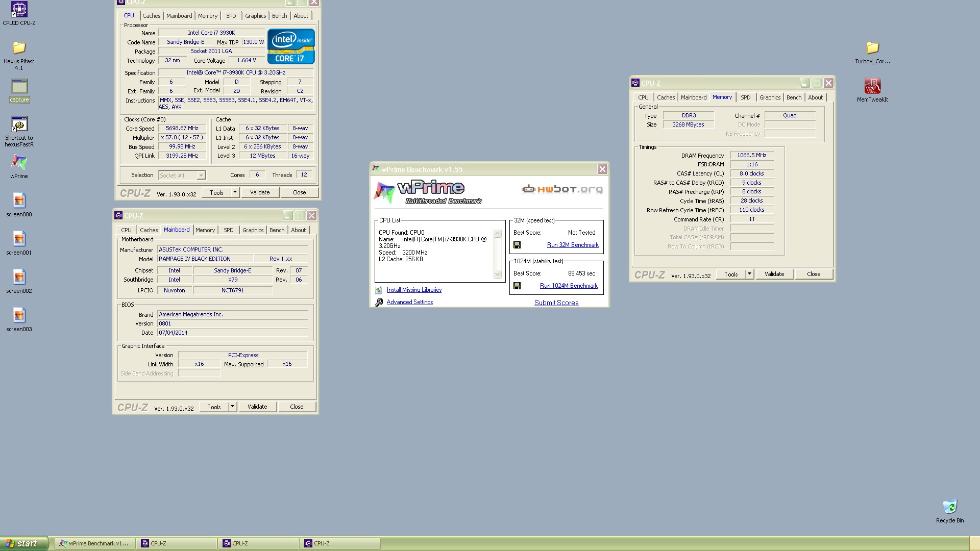Switch to Caches tab in top CPU-Z window
Screen dimensions: 980x551
[151, 16]
